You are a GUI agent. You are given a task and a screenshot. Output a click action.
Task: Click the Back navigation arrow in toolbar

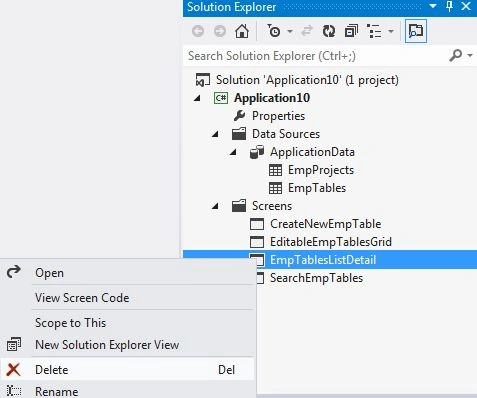point(198,31)
